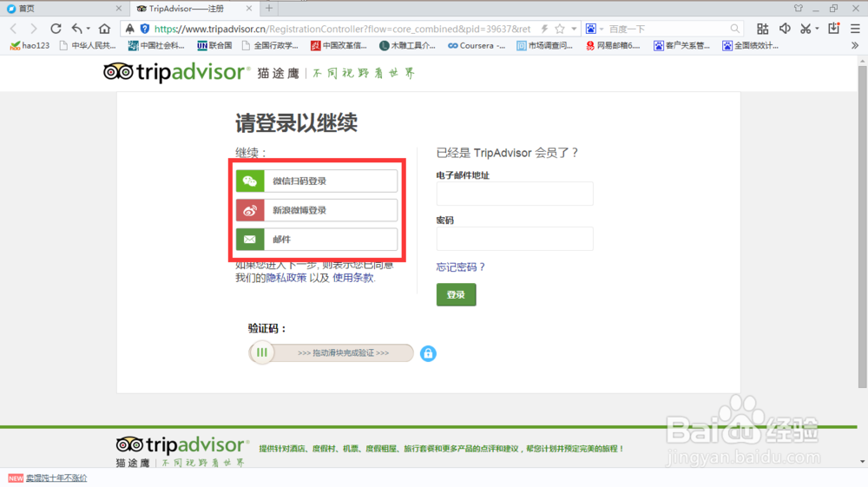This screenshot has height=487, width=868.
Task: Switch to the 首页 tab
Action: click(63, 9)
